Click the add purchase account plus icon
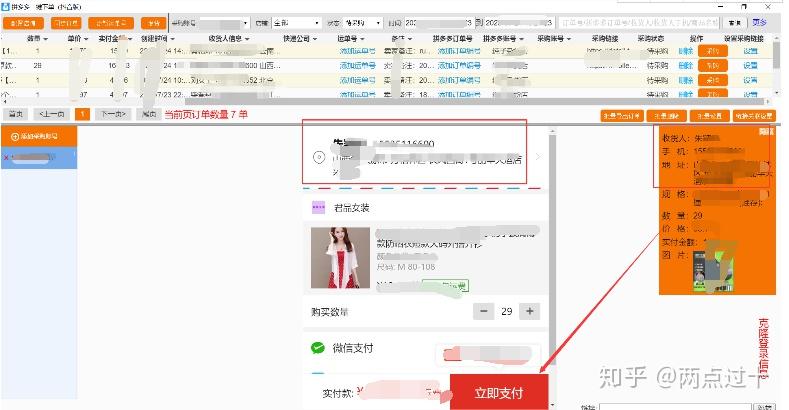Viewport: 789px width, 410px height. click(x=15, y=136)
